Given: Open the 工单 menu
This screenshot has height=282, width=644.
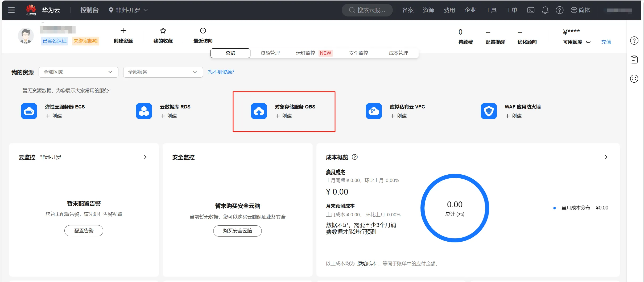Looking at the screenshot, I should tap(512, 10).
